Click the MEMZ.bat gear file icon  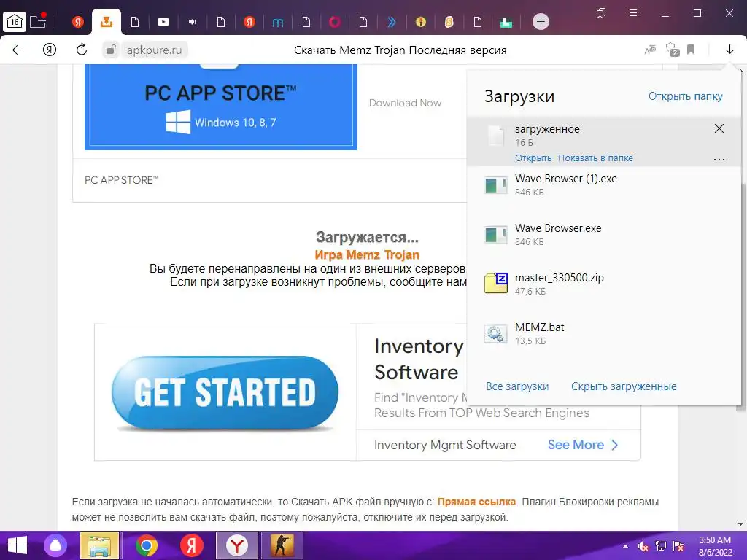pyautogui.click(x=496, y=334)
